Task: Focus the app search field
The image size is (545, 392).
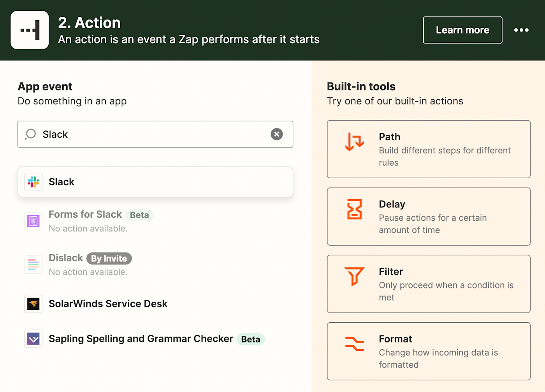Action: click(155, 134)
